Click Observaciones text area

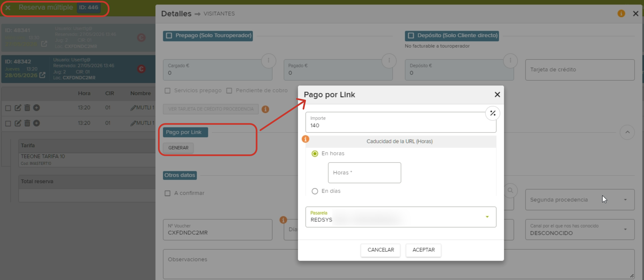tap(399, 264)
